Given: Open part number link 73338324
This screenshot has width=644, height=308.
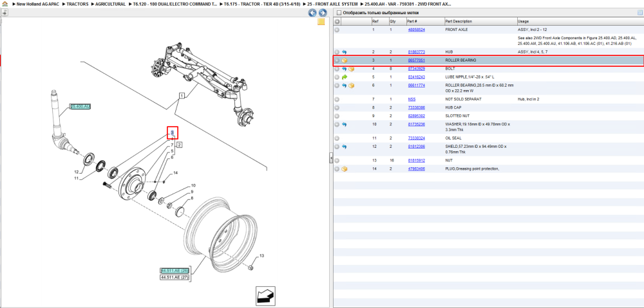Looking at the screenshot, I should 416,138.
